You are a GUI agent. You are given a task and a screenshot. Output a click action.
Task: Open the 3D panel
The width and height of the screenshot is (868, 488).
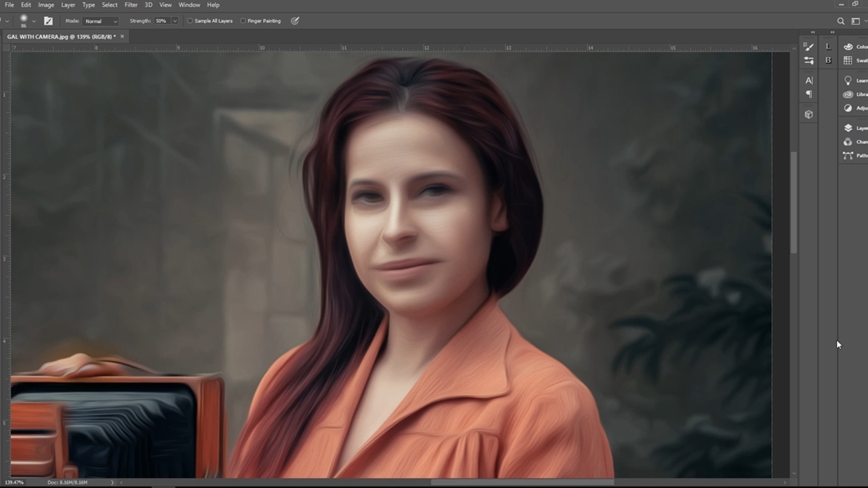[808, 114]
